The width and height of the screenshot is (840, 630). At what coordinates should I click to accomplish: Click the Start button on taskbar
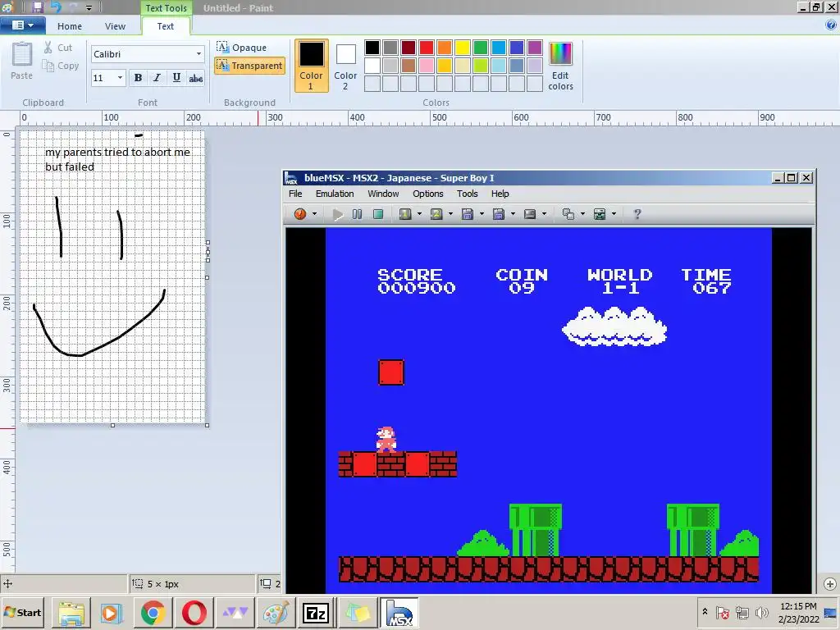[x=23, y=613]
